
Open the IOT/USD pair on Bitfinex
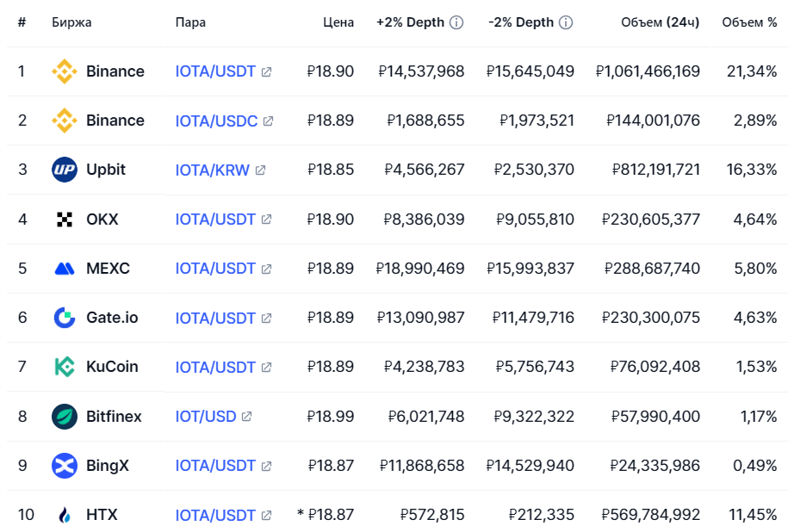click(206, 417)
